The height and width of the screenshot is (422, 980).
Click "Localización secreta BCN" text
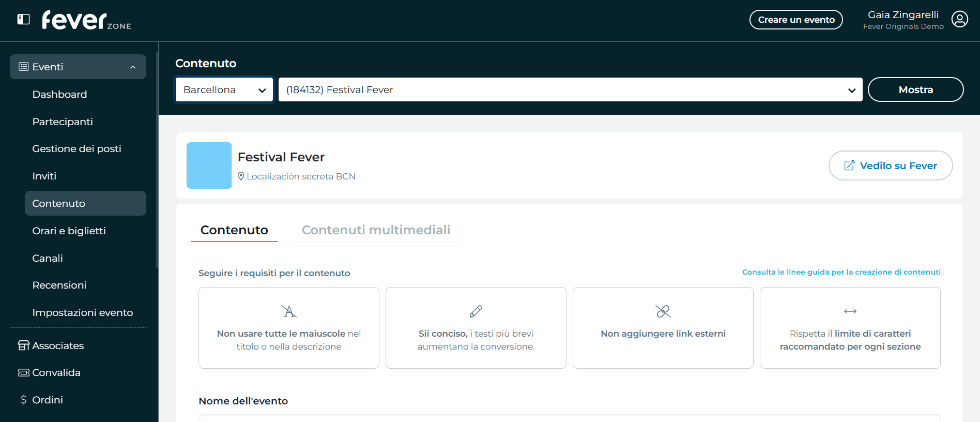(301, 176)
